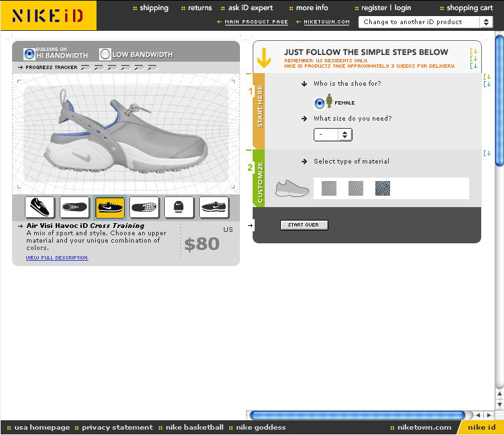Click the vertical scrollbar down arrow
Image resolution: width=504 pixels, height=435 pixels.
(x=499, y=404)
